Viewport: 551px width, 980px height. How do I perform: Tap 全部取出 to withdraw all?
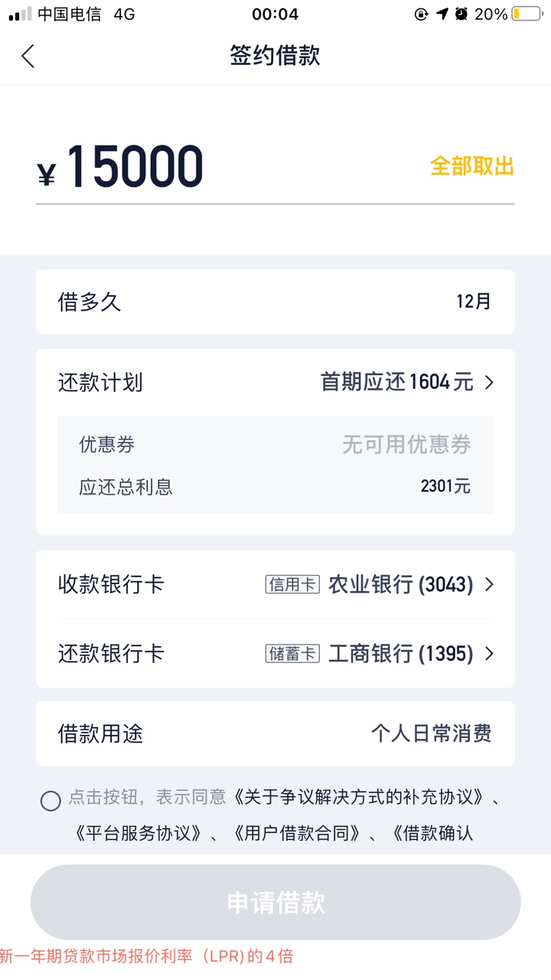472,166
